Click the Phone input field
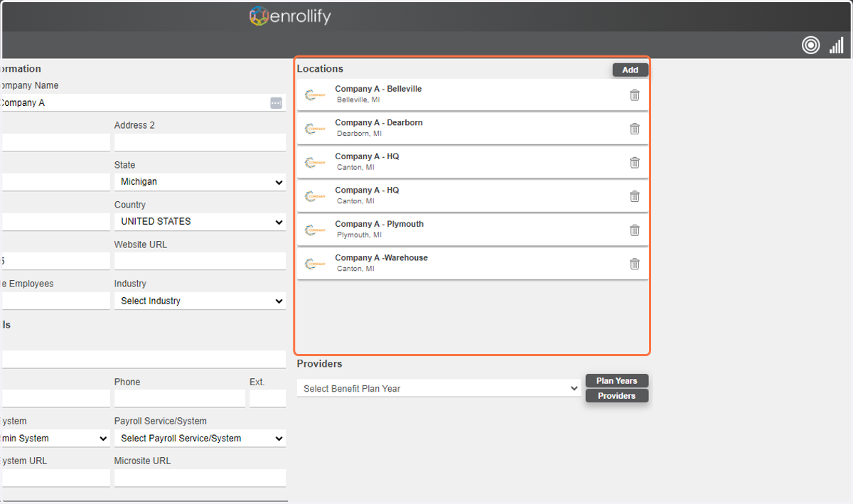Screen dimensions: 853x504 click(180, 399)
